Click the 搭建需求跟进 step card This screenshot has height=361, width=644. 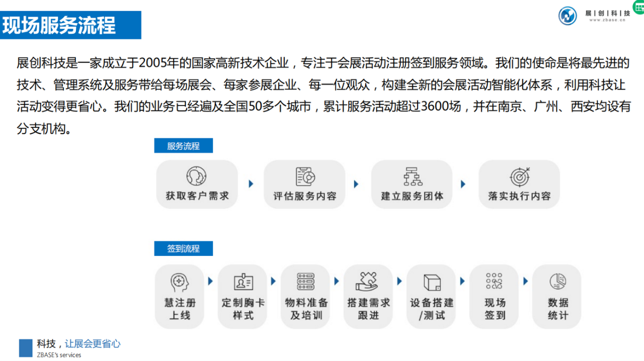click(368, 297)
